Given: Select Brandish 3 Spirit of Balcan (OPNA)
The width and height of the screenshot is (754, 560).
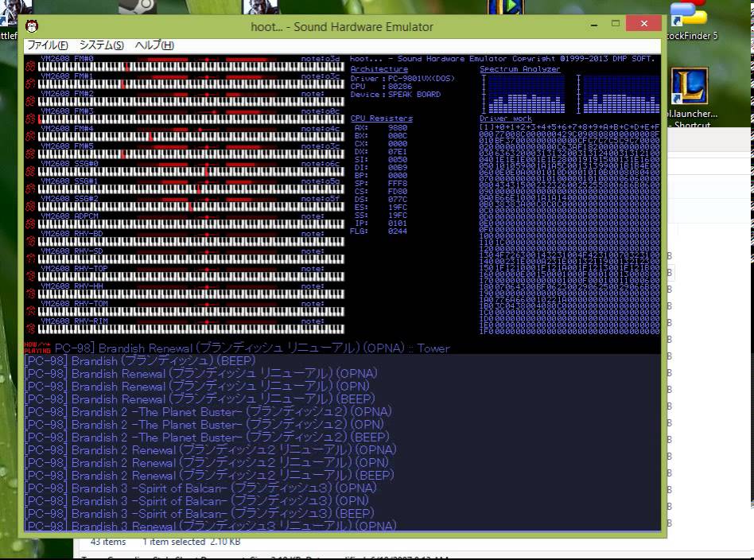Looking at the screenshot, I should point(200,488).
